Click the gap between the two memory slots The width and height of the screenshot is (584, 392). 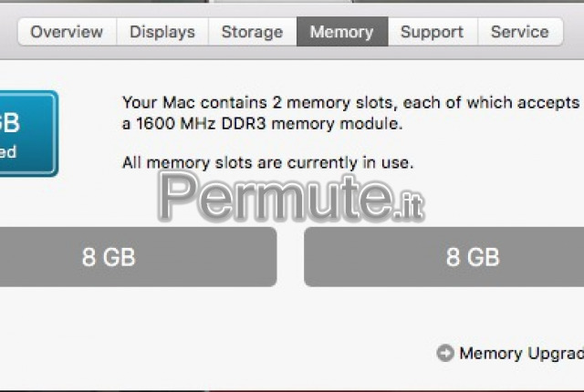tap(290, 257)
